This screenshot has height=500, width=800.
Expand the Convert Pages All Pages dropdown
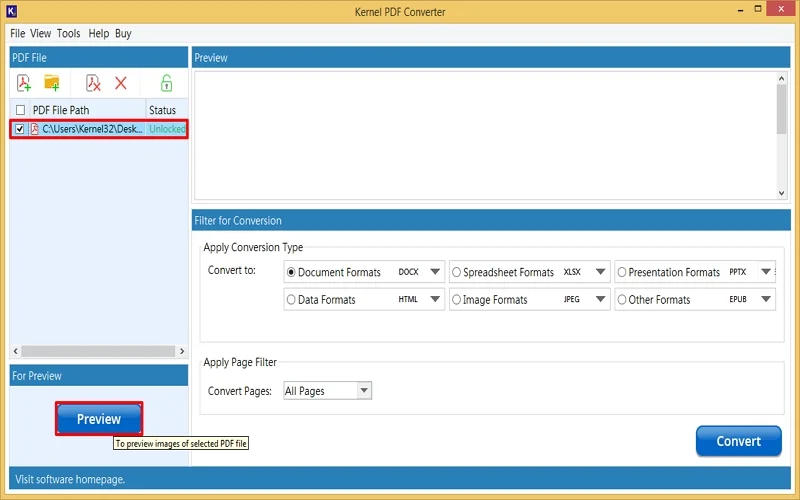coord(364,391)
